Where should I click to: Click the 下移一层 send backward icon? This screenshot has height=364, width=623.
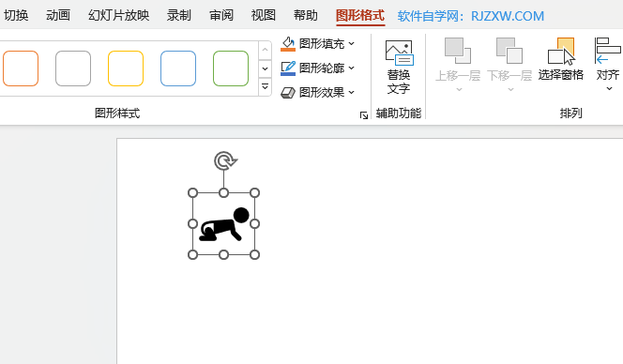click(x=509, y=51)
